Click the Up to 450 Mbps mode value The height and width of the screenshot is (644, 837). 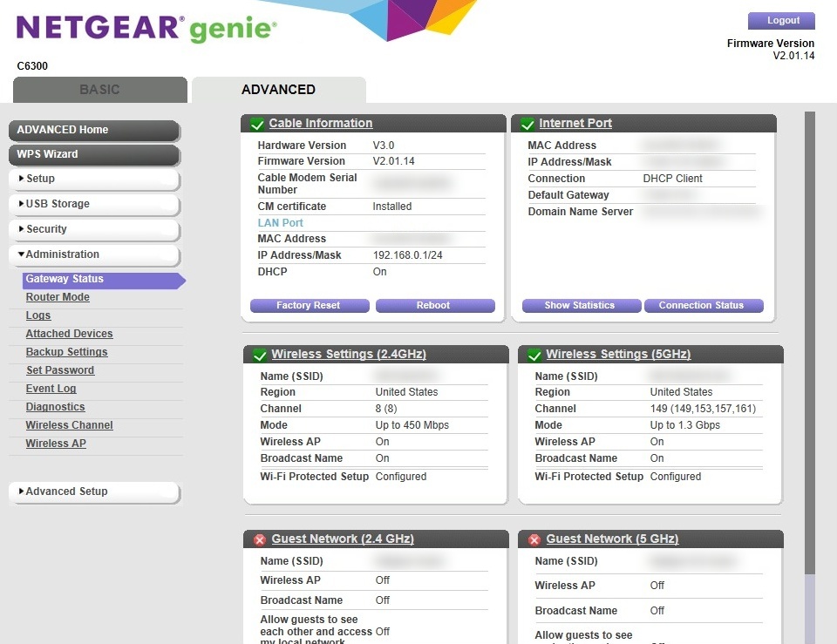412,425
